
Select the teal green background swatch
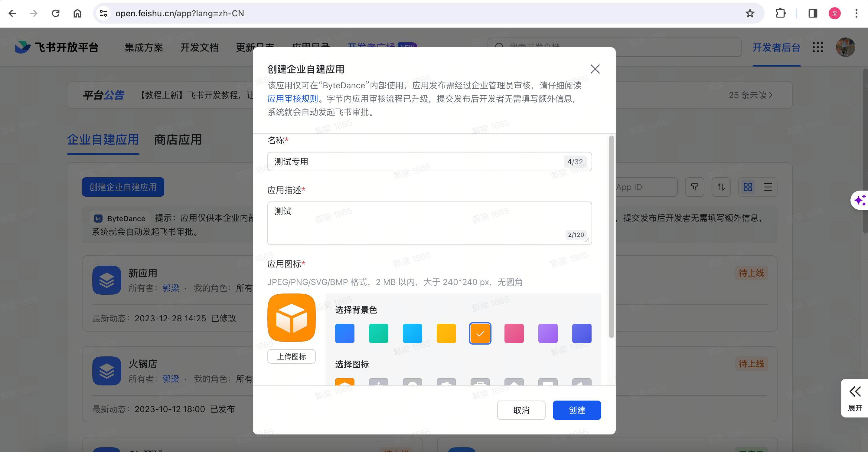[378, 333]
